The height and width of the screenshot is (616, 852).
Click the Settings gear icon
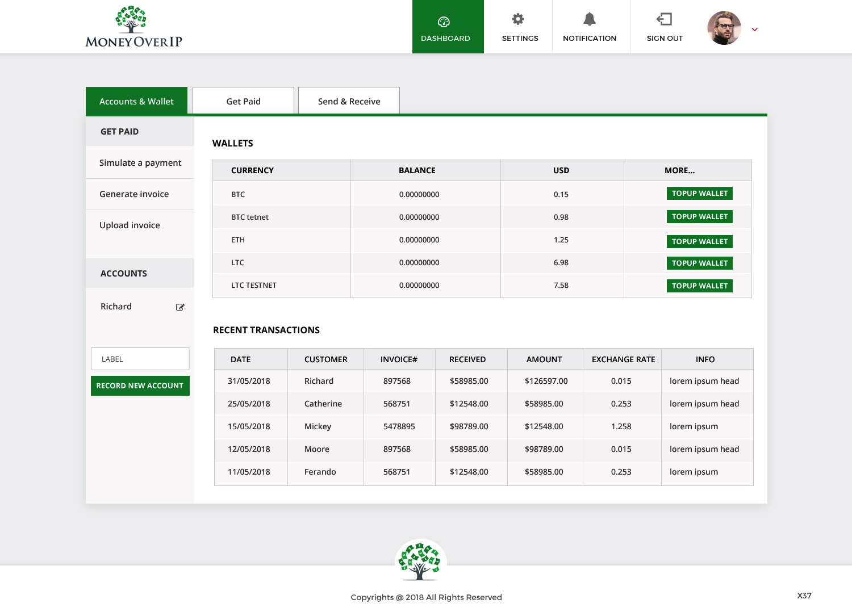click(518, 19)
